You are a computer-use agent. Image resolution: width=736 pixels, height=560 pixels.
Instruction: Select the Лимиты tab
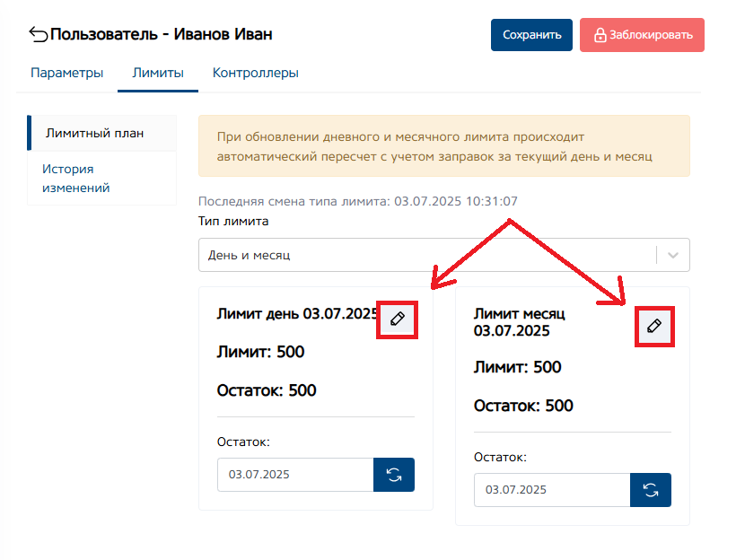(158, 74)
